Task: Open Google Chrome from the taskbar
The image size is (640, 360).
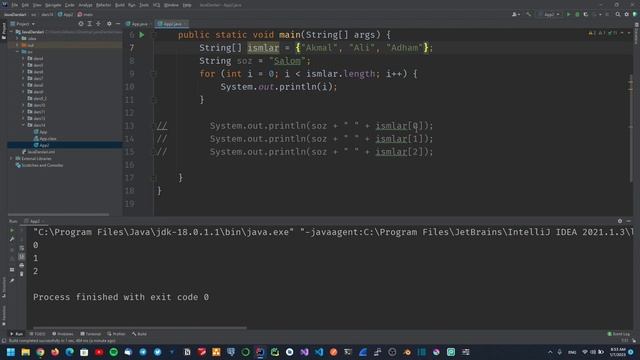Action: [40, 352]
